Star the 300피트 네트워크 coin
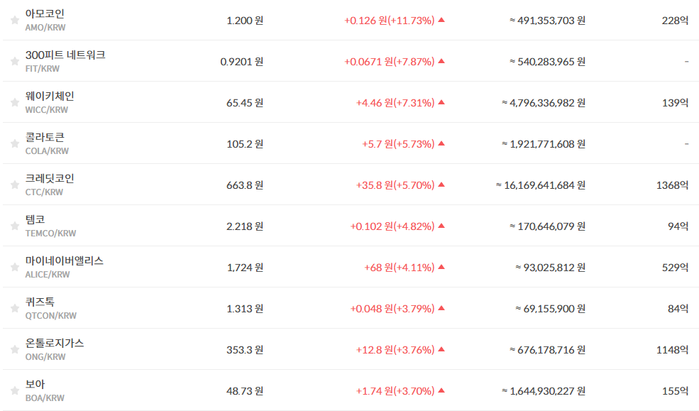The height and width of the screenshot is (411, 699). click(x=15, y=61)
